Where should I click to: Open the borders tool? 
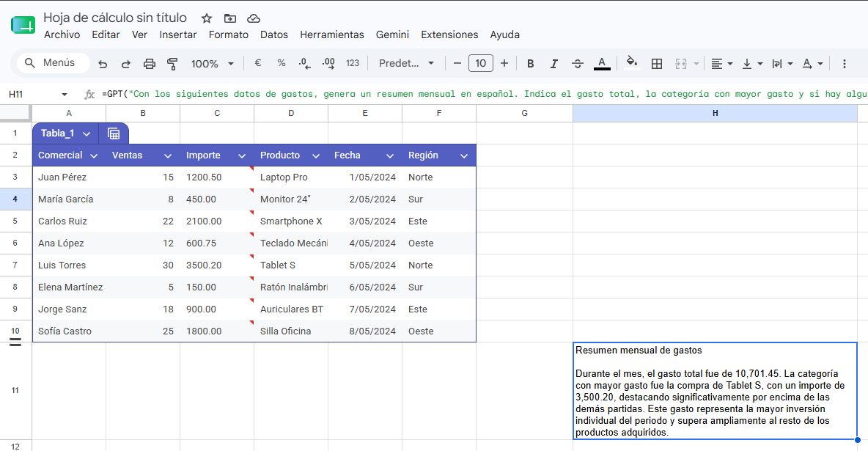(657, 64)
